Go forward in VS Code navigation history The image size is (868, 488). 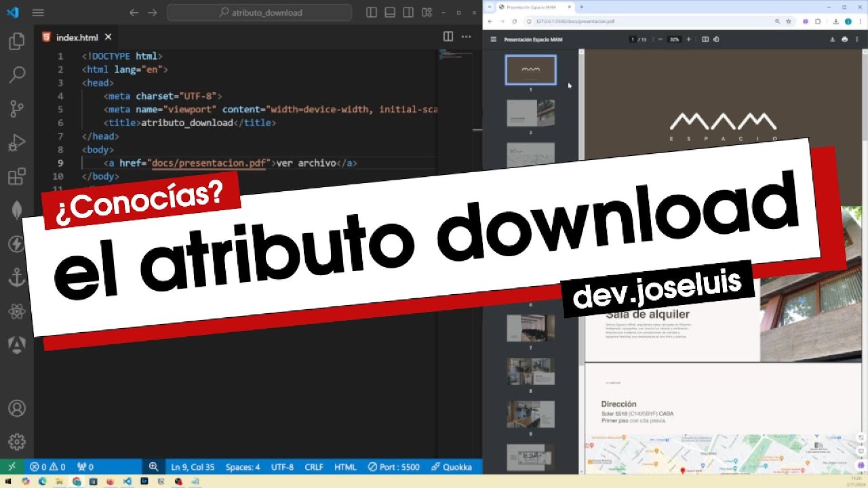[x=153, y=12]
